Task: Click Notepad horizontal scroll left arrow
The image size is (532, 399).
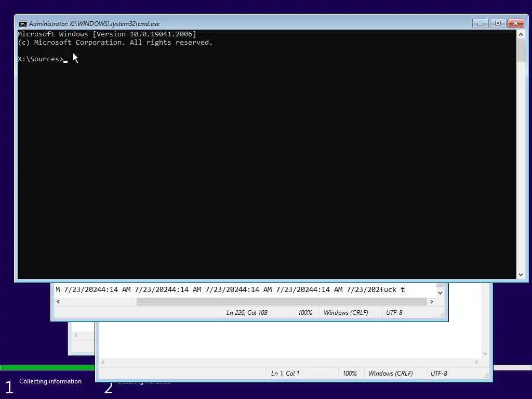Action: [x=58, y=301]
